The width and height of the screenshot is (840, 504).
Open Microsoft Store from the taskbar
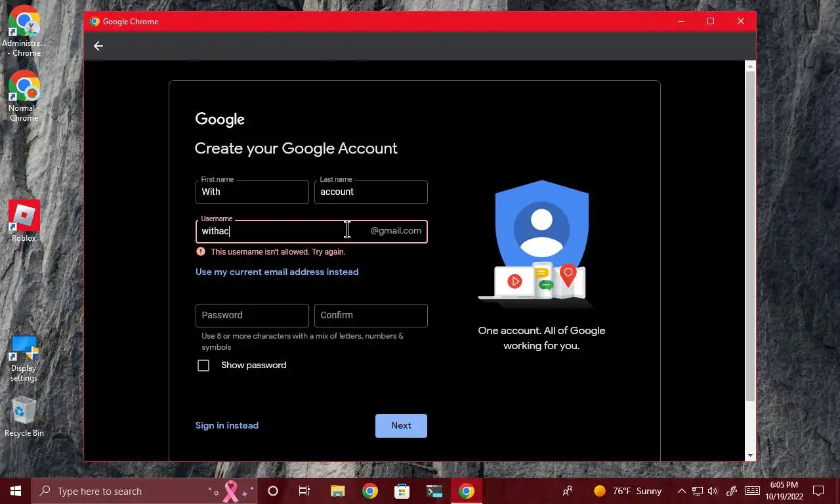click(402, 491)
